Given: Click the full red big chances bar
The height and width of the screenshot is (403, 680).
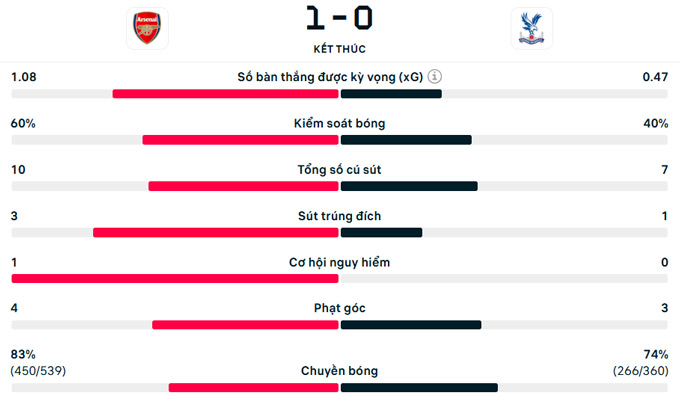Looking at the screenshot, I should 175,278.
